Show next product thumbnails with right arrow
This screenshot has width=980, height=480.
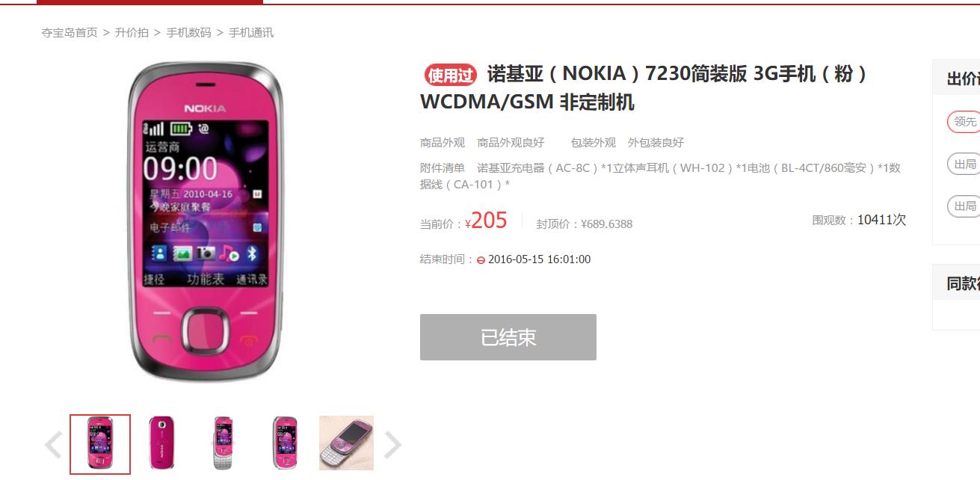pyautogui.click(x=392, y=445)
